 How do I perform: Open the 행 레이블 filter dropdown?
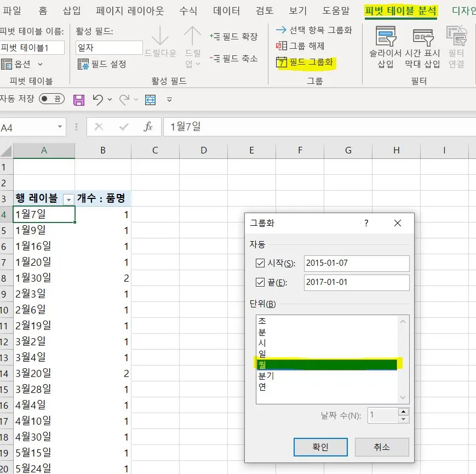click(68, 199)
